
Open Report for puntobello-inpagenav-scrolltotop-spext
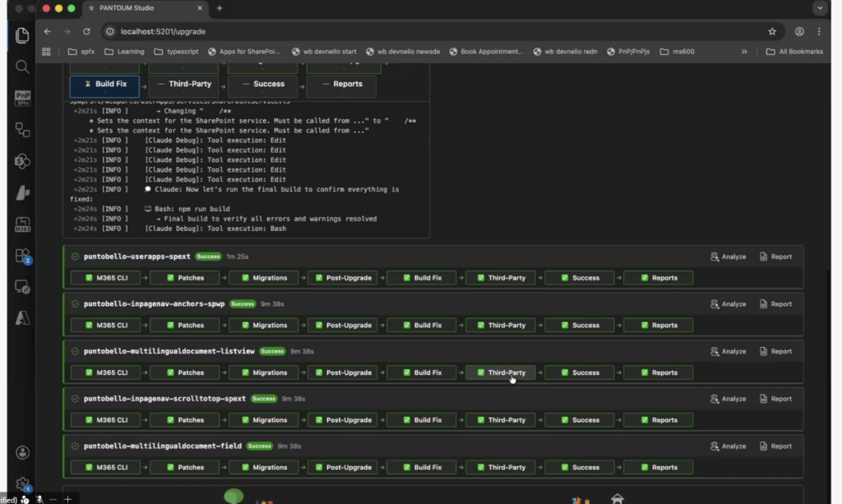pyautogui.click(x=775, y=399)
